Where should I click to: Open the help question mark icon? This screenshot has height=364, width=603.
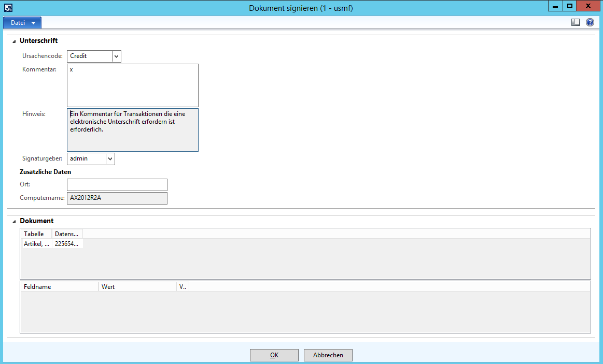[590, 22]
